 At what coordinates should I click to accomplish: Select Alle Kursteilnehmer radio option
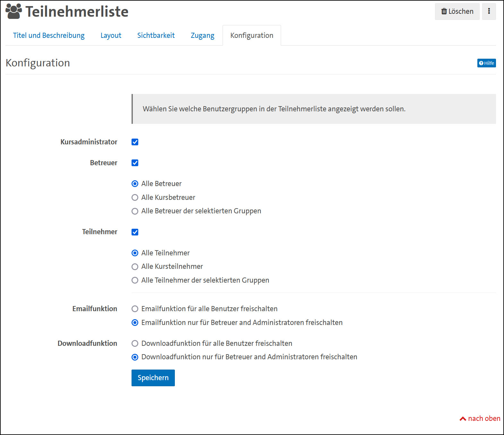[x=135, y=267]
